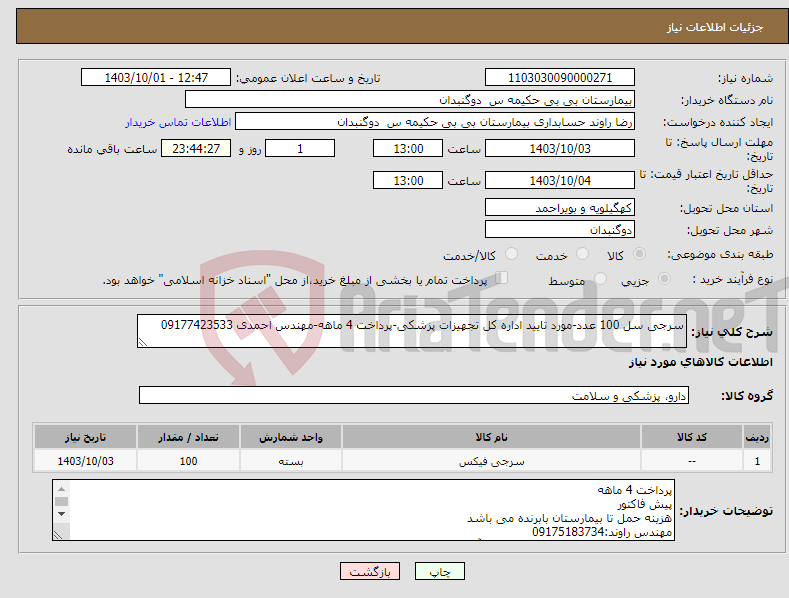Click the شرح کلی نیاز description textarea
The image size is (789, 598).
click(x=412, y=331)
